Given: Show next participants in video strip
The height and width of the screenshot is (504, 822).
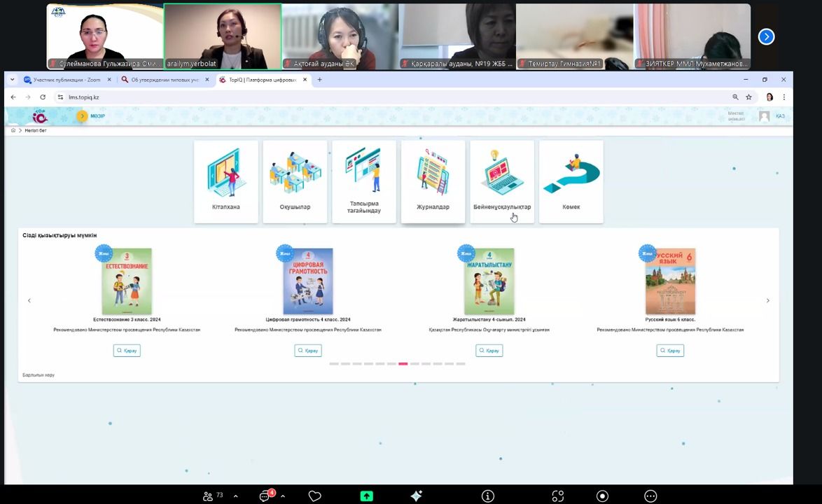Looking at the screenshot, I should pyautogui.click(x=766, y=36).
